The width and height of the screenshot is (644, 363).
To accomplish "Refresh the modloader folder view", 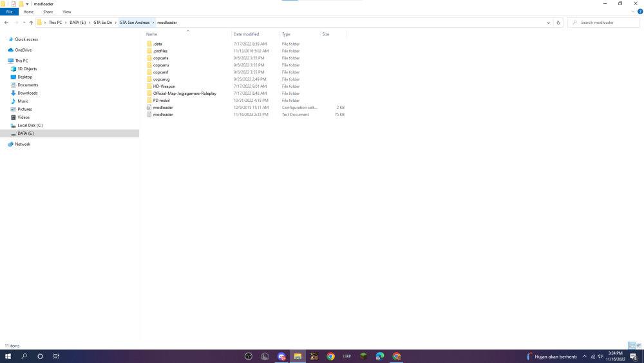I will [x=558, y=23].
